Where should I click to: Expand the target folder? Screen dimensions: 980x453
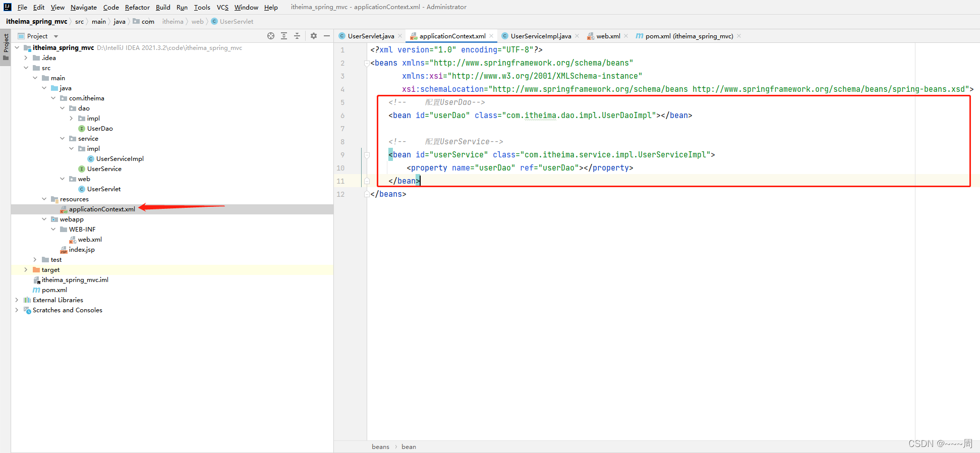[x=26, y=270]
